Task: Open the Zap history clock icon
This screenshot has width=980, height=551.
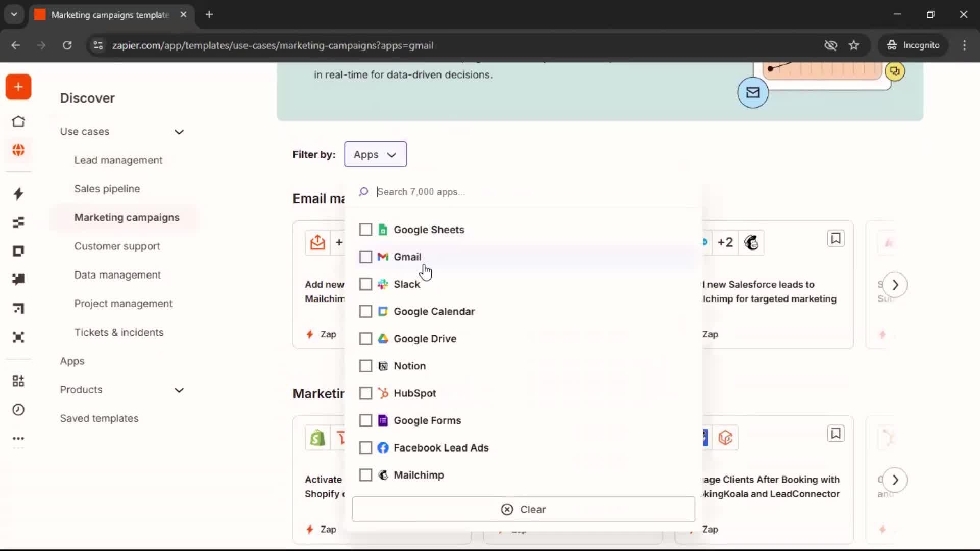Action: click(x=18, y=410)
